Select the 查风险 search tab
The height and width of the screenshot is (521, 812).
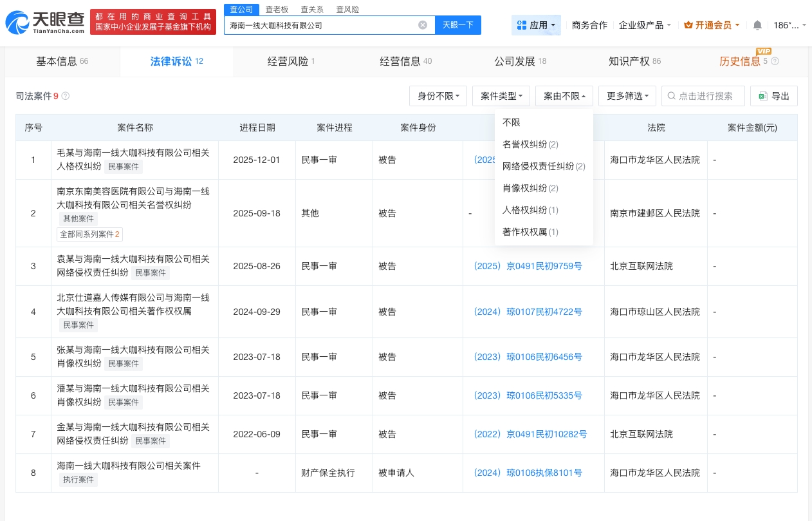tap(347, 9)
